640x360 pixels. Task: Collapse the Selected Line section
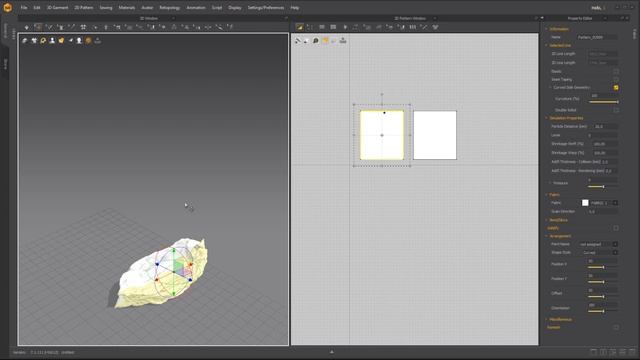pos(547,45)
